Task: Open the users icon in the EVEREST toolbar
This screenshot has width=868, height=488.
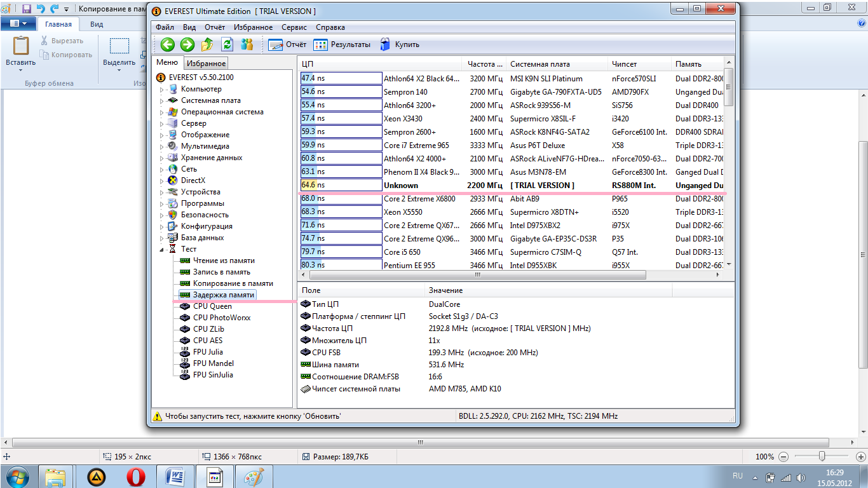Action: point(247,44)
